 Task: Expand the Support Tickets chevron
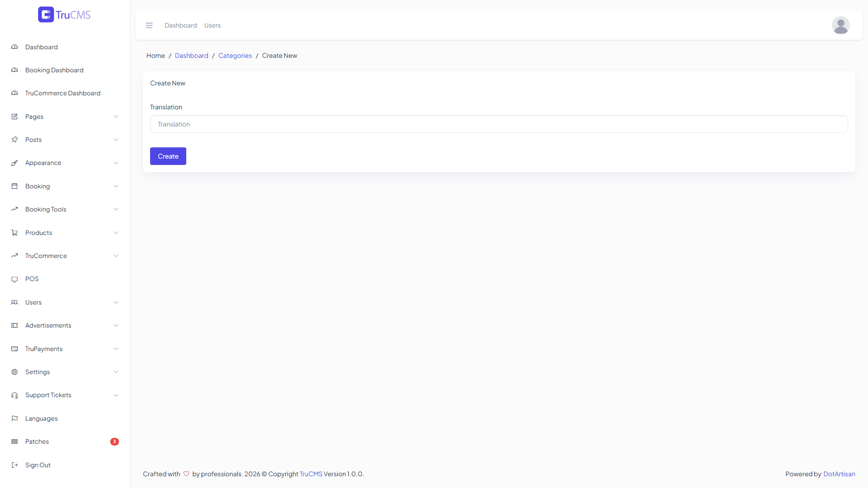pyautogui.click(x=116, y=395)
